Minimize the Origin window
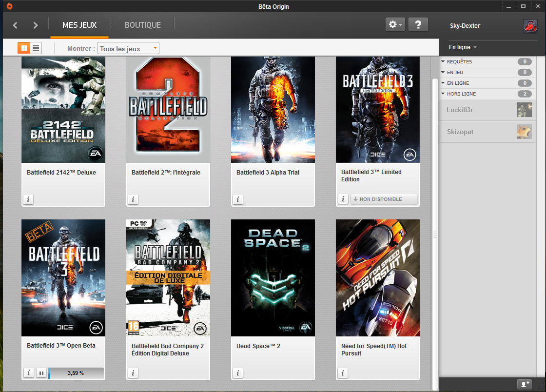Image resolution: width=546 pixels, height=392 pixels. tap(509, 6)
